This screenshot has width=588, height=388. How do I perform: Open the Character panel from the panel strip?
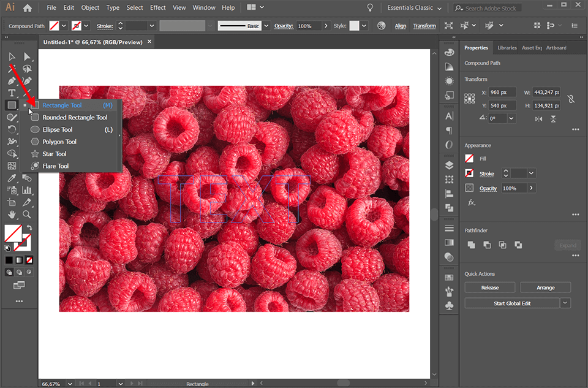[x=449, y=115]
